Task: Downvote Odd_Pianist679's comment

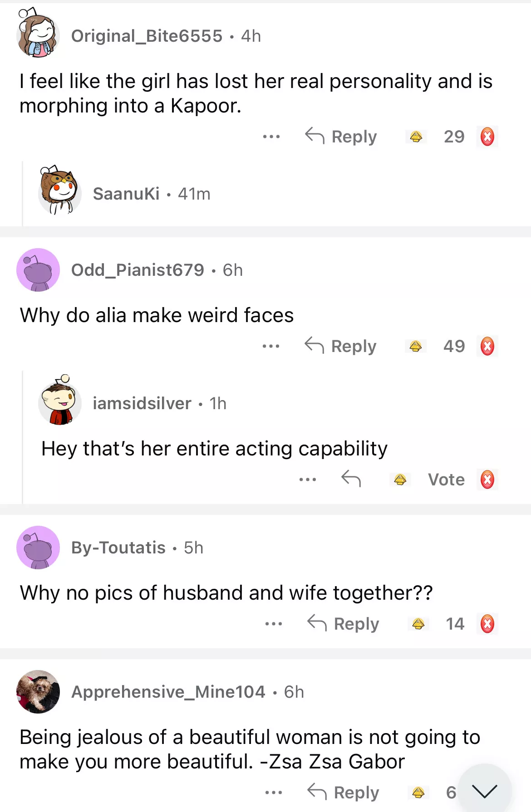Action: coord(487,347)
